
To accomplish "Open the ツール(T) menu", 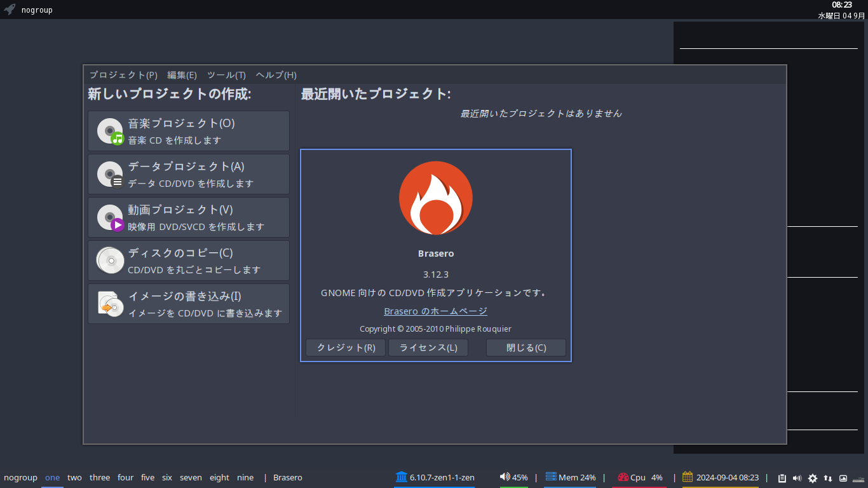I will (x=226, y=74).
